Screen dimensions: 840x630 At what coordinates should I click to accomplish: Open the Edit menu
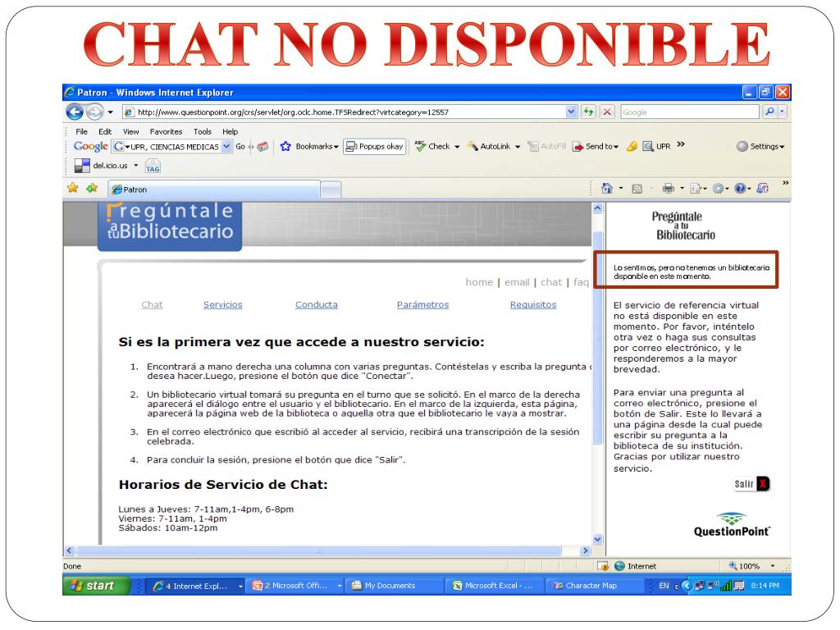(x=105, y=132)
